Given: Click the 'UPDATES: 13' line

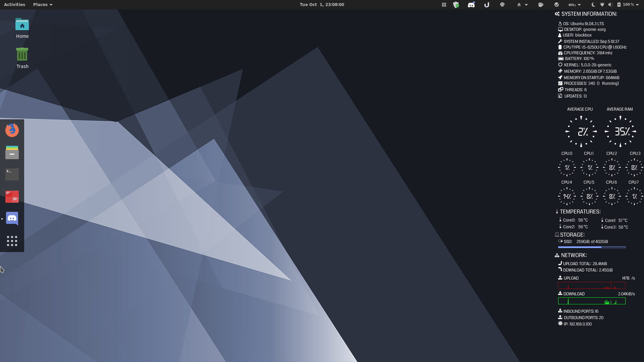Looking at the screenshot, I should (573, 96).
